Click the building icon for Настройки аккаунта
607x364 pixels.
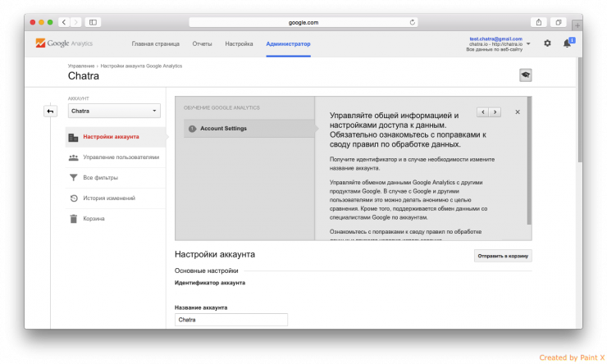coord(73,137)
